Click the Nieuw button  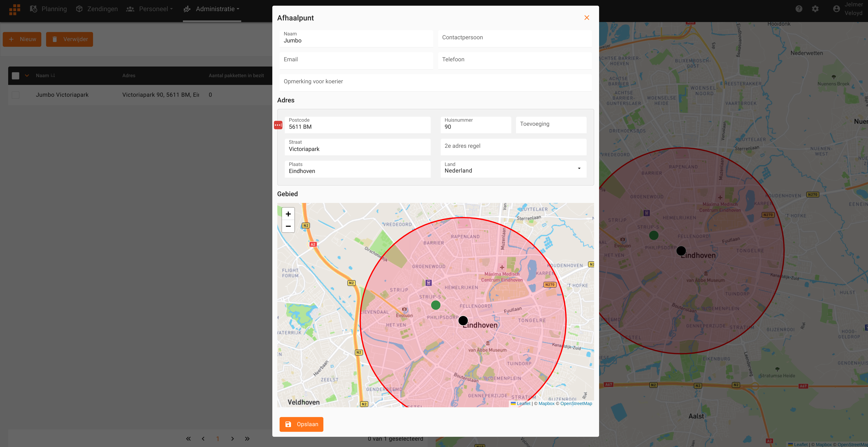coord(22,40)
